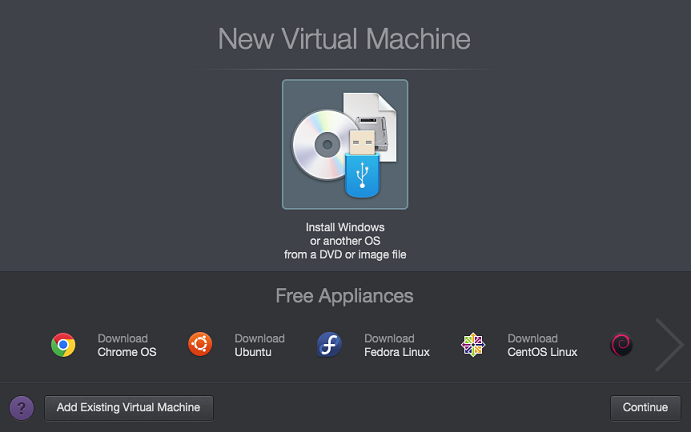This screenshot has width=691, height=432.
Task: Click the Chrome OS logo icon
Action: click(x=63, y=345)
